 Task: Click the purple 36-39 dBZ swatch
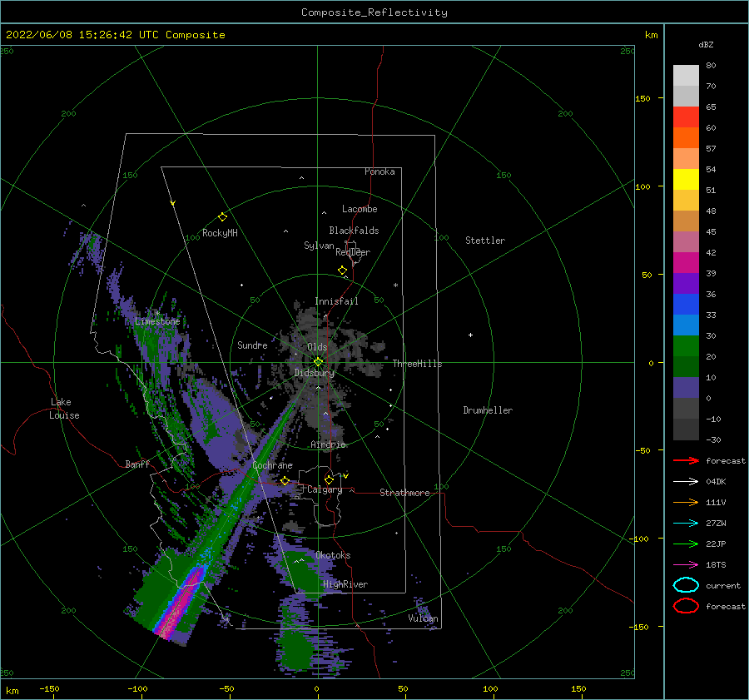(x=686, y=283)
